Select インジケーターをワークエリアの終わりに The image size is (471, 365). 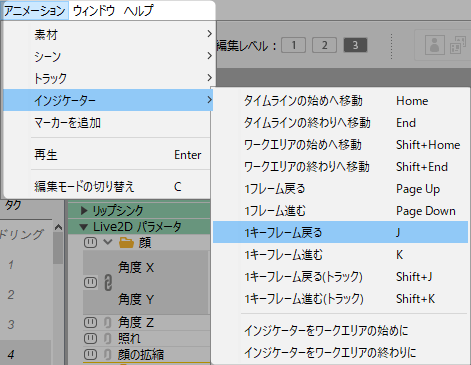(340, 352)
